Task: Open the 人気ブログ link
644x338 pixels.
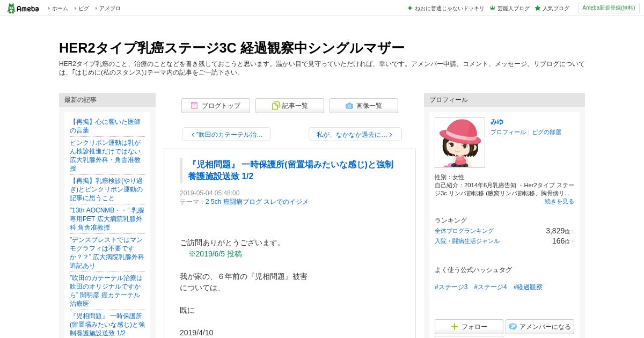Action: 555,8
